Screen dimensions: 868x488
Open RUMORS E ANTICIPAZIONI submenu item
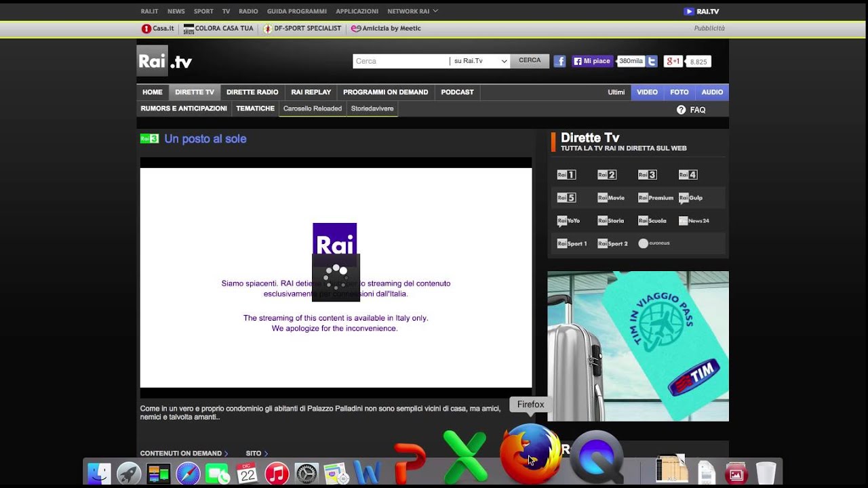coord(184,108)
